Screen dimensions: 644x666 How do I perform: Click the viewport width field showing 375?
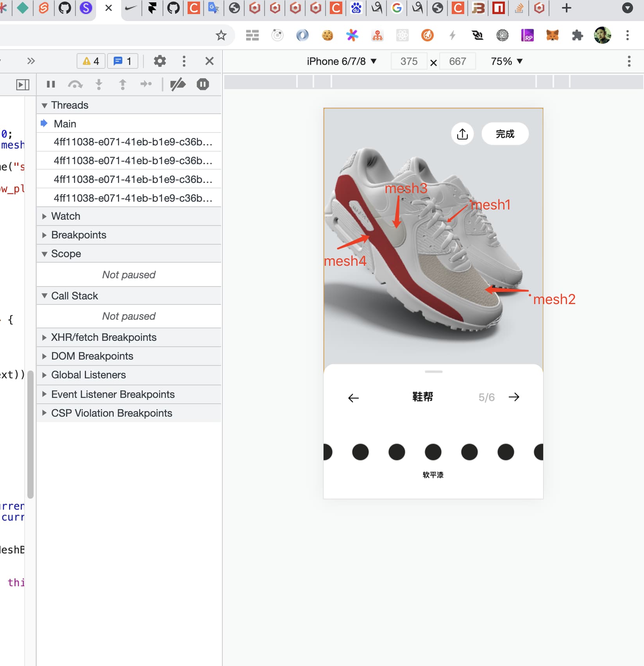[409, 61]
